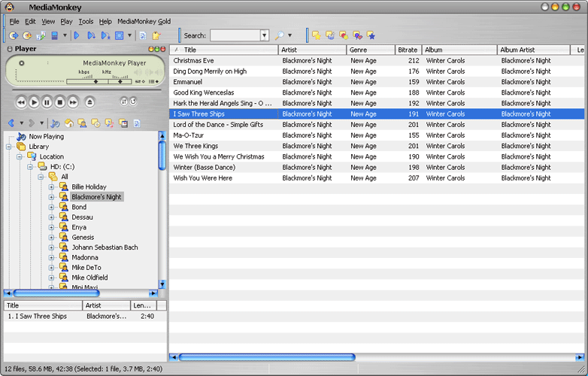Viewport: 588px width, 376px height.
Task: Expand the Billie Holiday tree node
Action: click(51, 187)
